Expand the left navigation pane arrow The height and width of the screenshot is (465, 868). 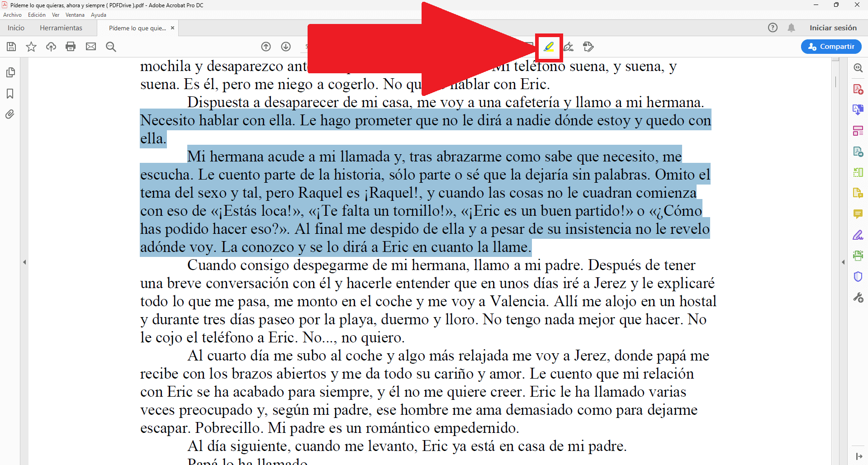[x=24, y=262]
